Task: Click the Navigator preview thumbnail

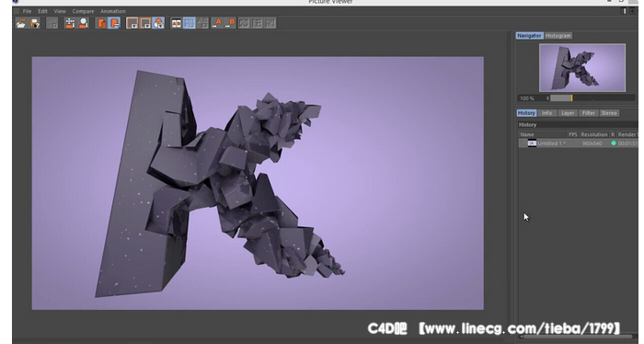Action: (582, 68)
